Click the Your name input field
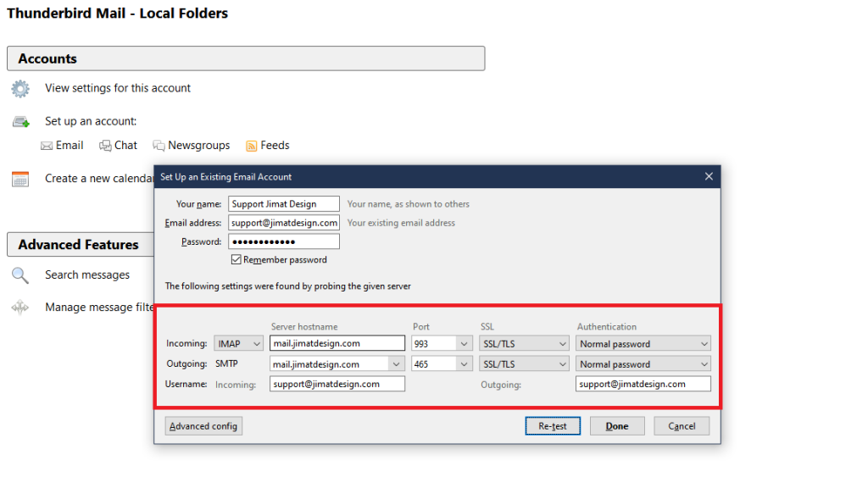Screen dimensions: 868x488 (x=284, y=203)
